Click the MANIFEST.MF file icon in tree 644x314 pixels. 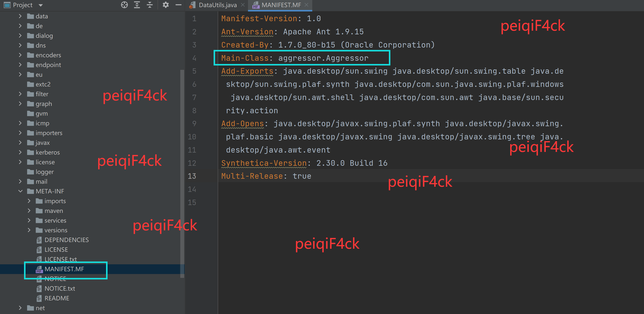39,269
